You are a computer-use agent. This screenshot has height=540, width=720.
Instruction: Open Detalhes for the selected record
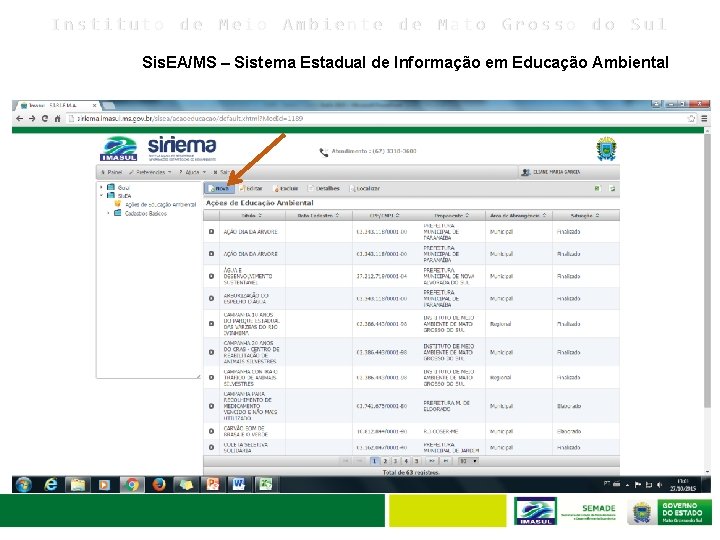point(324,188)
